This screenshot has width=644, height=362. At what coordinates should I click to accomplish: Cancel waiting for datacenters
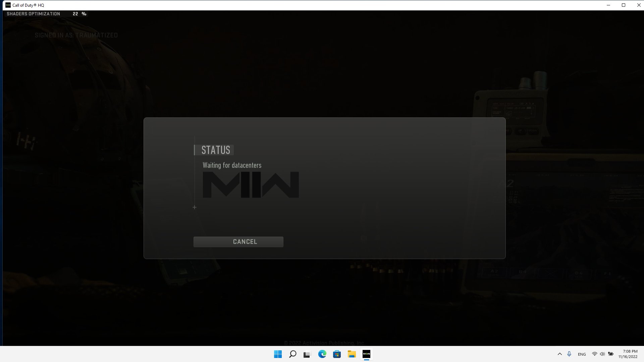(238, 241)
